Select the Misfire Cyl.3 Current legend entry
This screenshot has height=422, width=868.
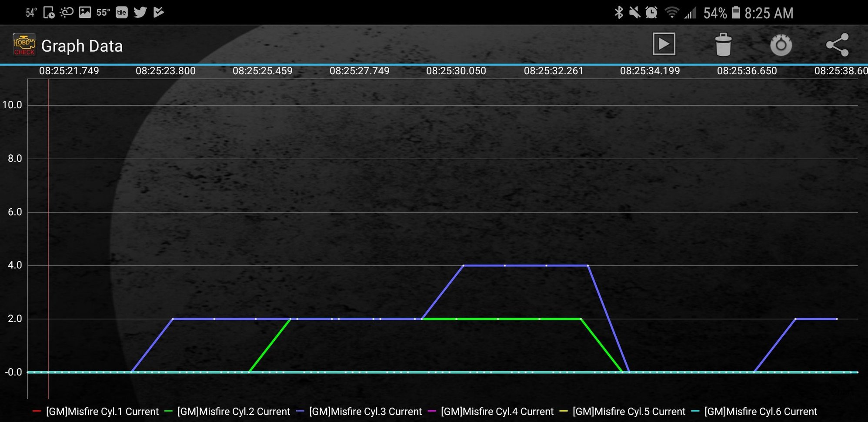(365, 411)
